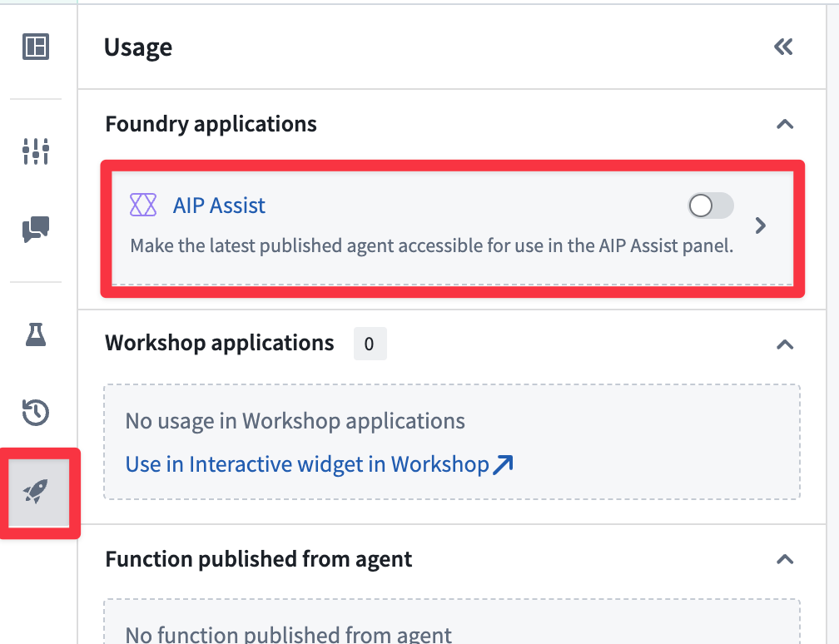Open the layout panel icon in sidebar
Screen dimensions: 839x644
(x=35, y=47)
